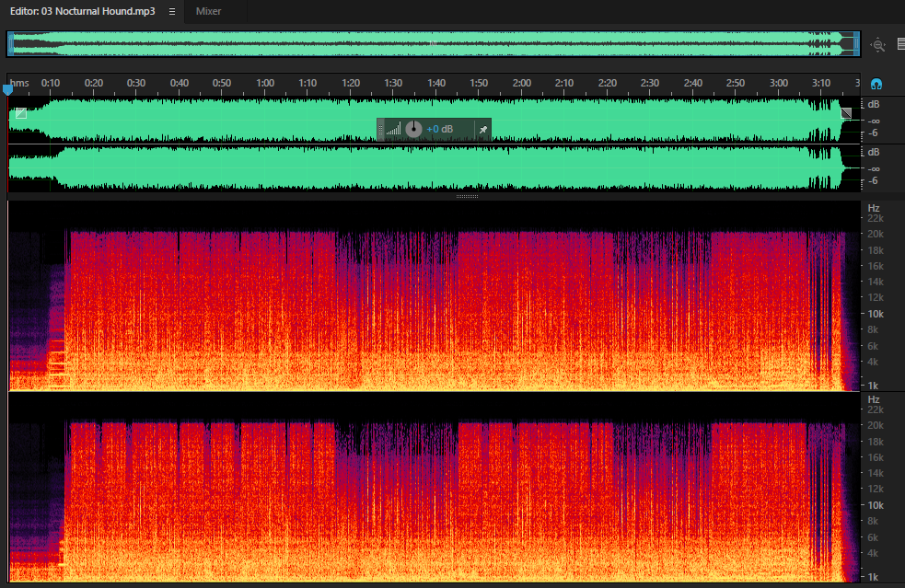Click the waveform overview navigator bar
Screen dimensions: 905x588
click(434, 44)
